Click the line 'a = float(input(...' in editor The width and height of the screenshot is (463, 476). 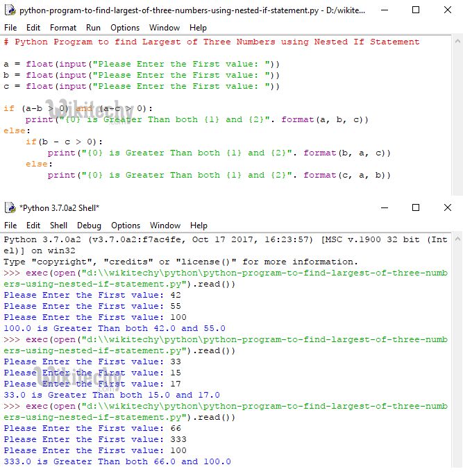coord(142,64)
